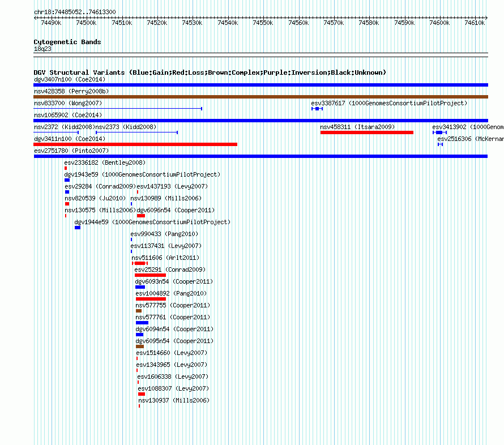Viewport: 504px width, 445px height.
Task: Click nsv130937 (Mills2006) label
Action: [x=174, y=400]
